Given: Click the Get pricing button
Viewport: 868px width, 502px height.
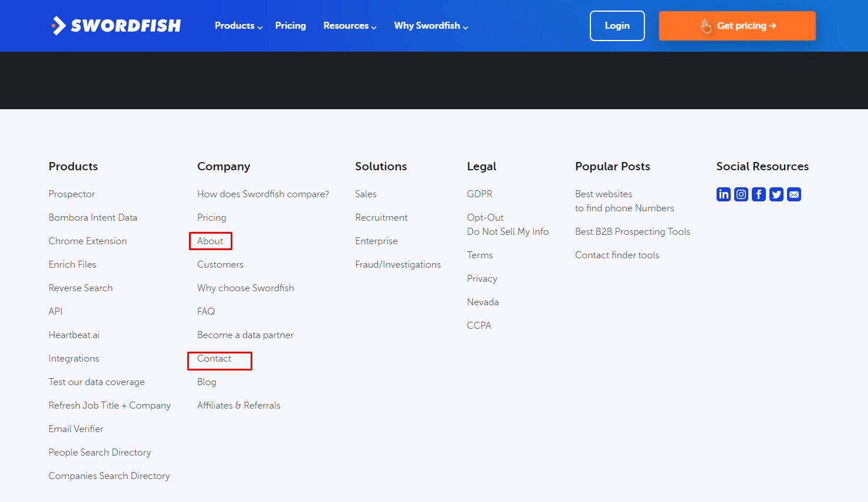Looking at the screenshot, I should tap(737, 25).
